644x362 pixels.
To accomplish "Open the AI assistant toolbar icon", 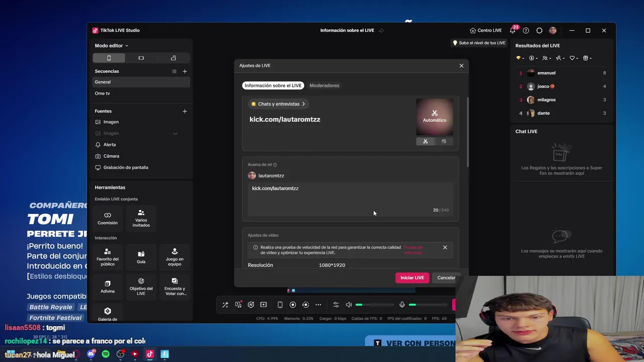I will (251, 305).
